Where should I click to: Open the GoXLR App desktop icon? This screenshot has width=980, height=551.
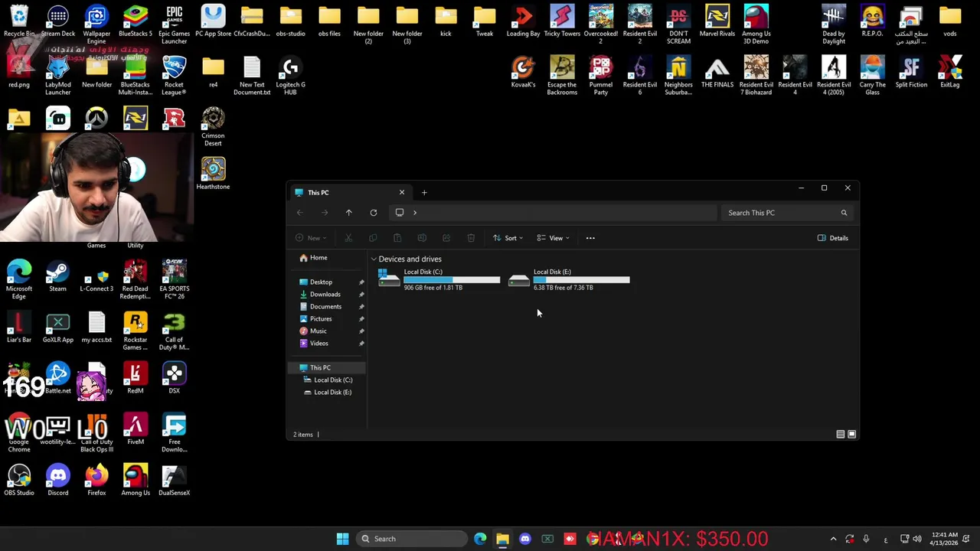pos(57,328)
